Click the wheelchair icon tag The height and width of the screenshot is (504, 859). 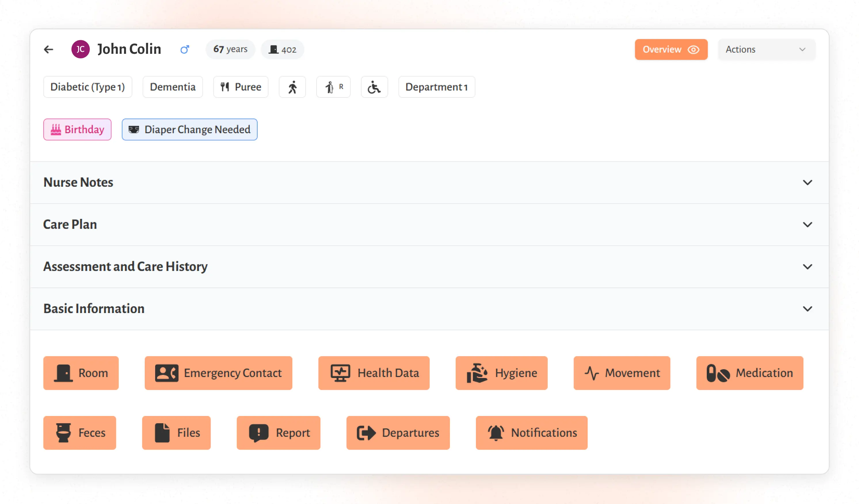[x=374, y=87]
